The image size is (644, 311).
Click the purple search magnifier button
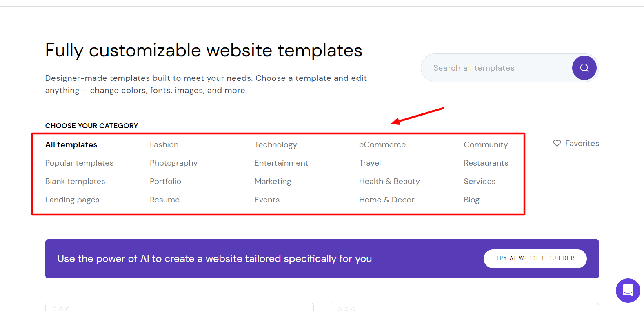(584, 68)
